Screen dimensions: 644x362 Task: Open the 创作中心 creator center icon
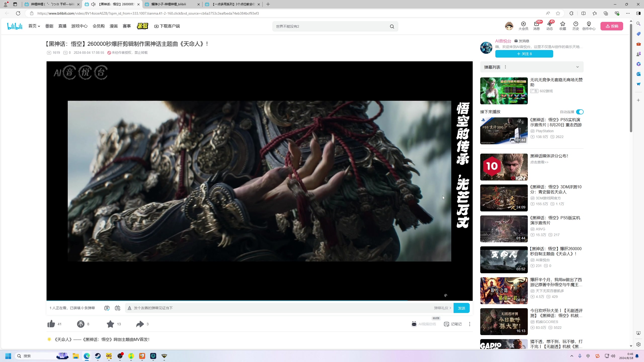(x=589, y=26)
